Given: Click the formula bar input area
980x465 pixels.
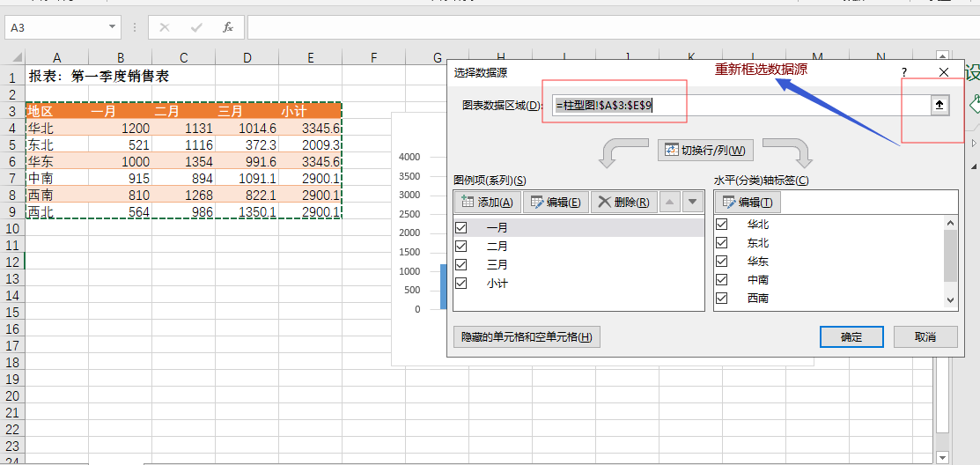Looking at the screenshot, I should tap(613, 27).
